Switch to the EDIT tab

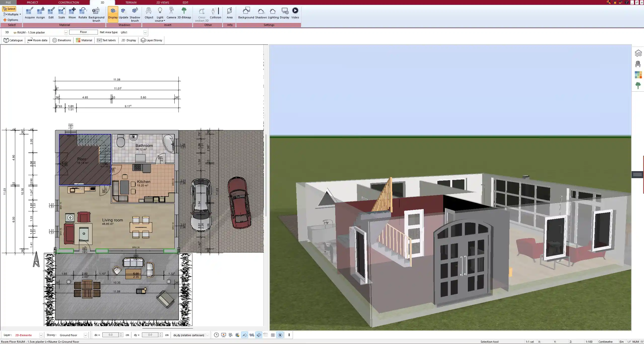point(185,2)
